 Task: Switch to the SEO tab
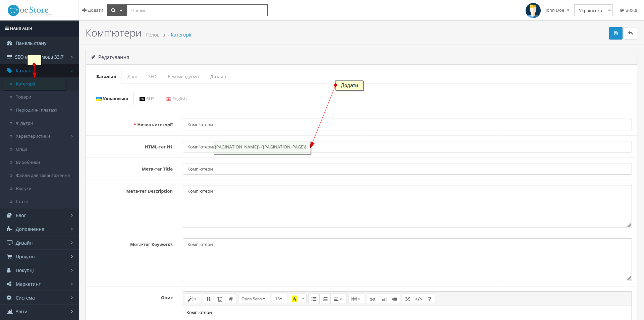click(152, 77)
